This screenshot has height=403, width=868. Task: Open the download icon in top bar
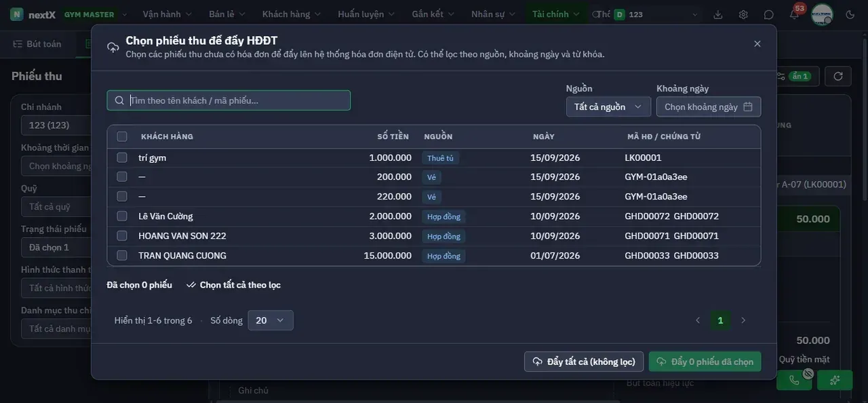[718, 14]
